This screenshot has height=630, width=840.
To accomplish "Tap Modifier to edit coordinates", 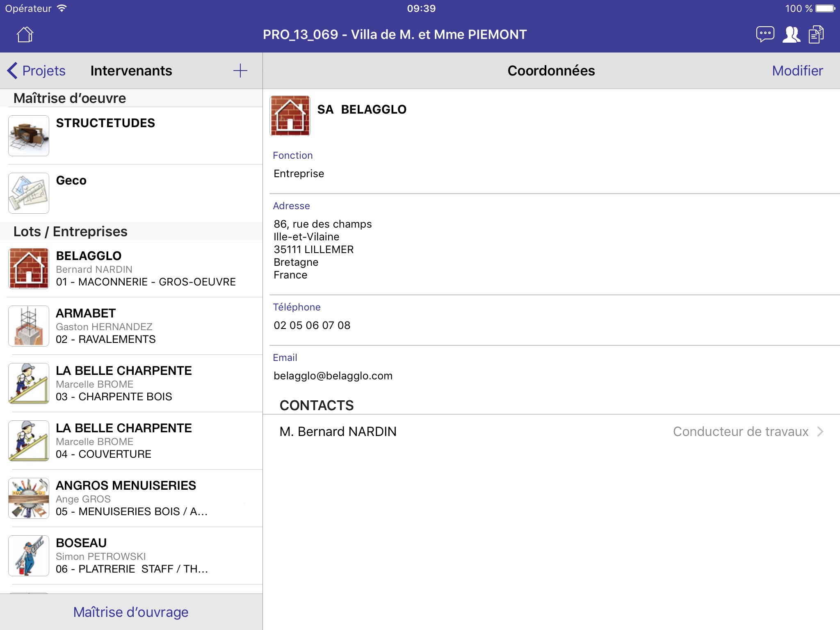I will coord(797,71).
